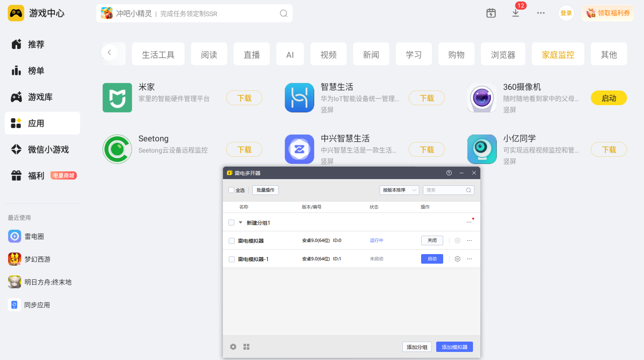Open the downloads manager icon
This screenshot has height=360, width=644.
pyautogui.click(x=516, y=13)
